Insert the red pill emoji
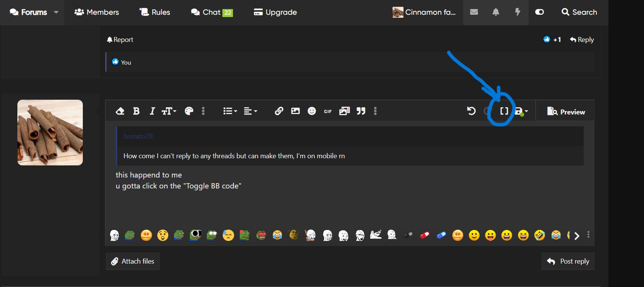 click(425, 235)
